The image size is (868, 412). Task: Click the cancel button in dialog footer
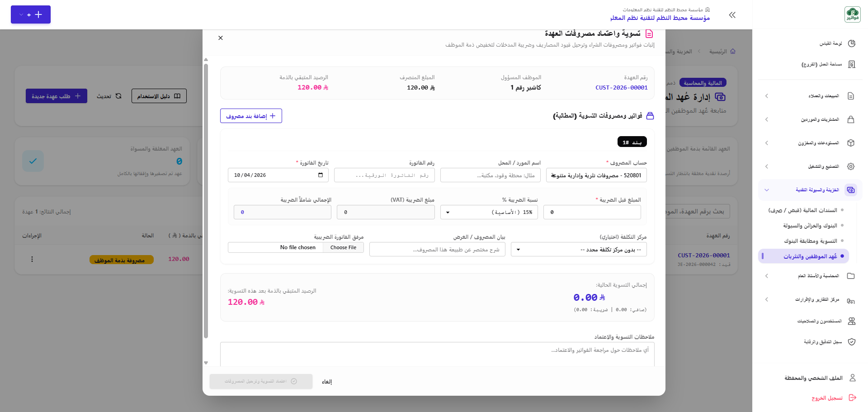click(x=327, y=382)
